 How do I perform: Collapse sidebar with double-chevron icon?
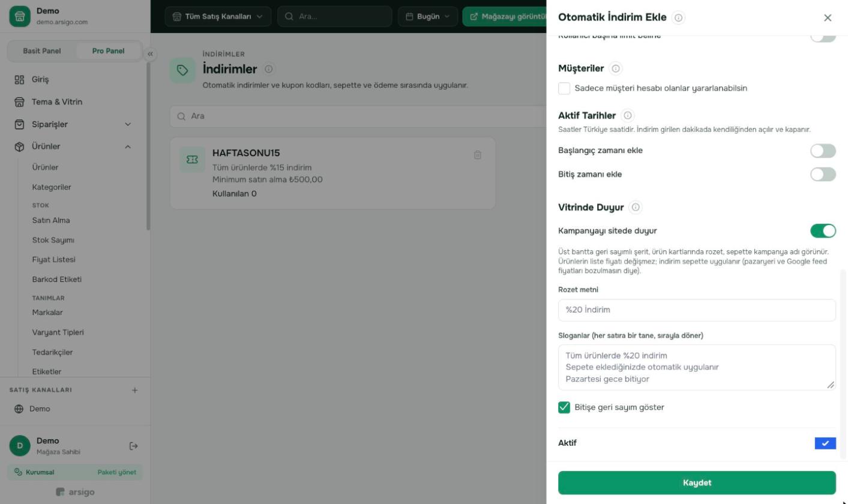point(150,54)
